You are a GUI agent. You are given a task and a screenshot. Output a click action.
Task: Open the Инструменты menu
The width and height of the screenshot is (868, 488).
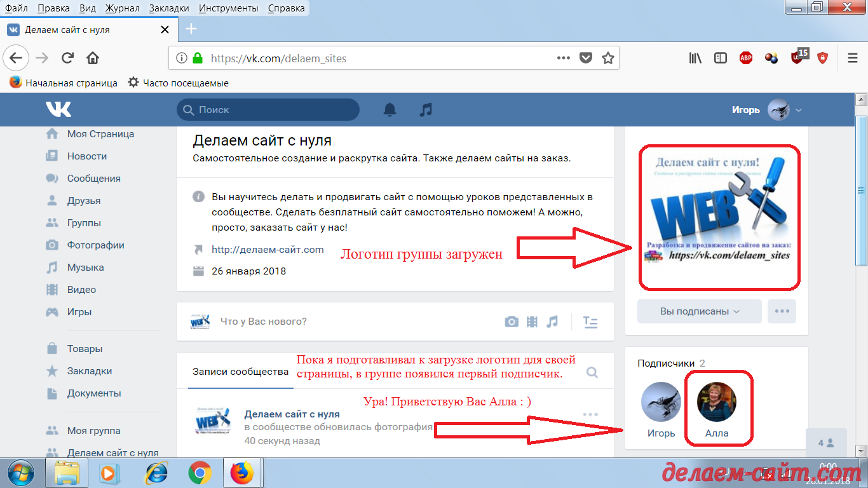tap(228, 8)
